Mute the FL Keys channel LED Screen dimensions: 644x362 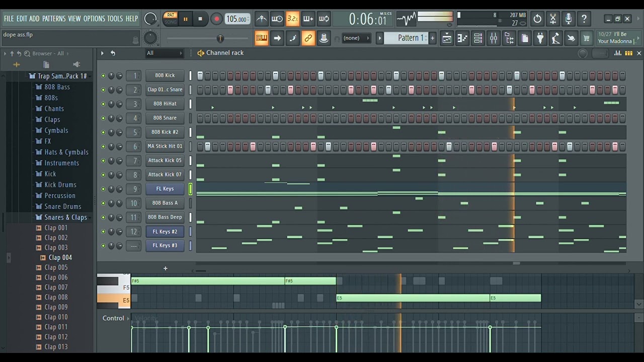[x=103, y=189]
